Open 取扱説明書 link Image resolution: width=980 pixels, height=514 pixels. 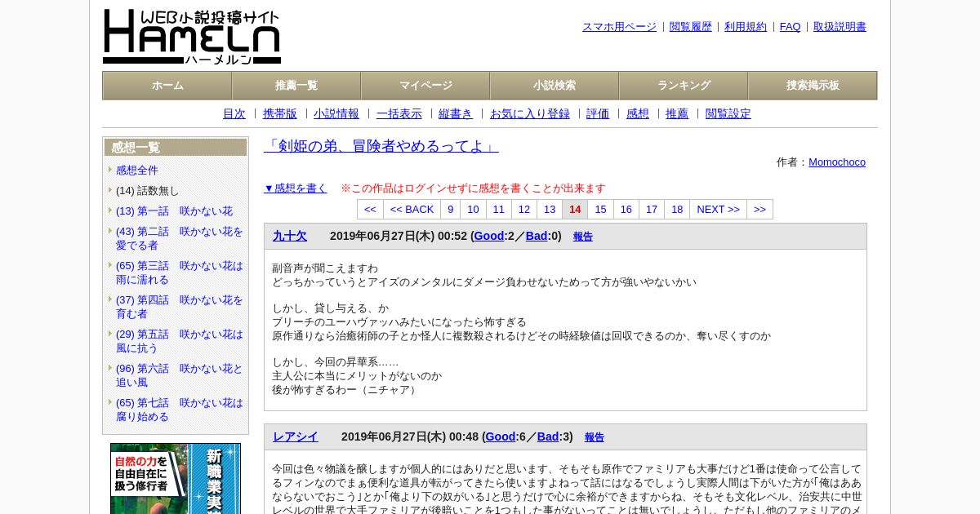[840, 26]
